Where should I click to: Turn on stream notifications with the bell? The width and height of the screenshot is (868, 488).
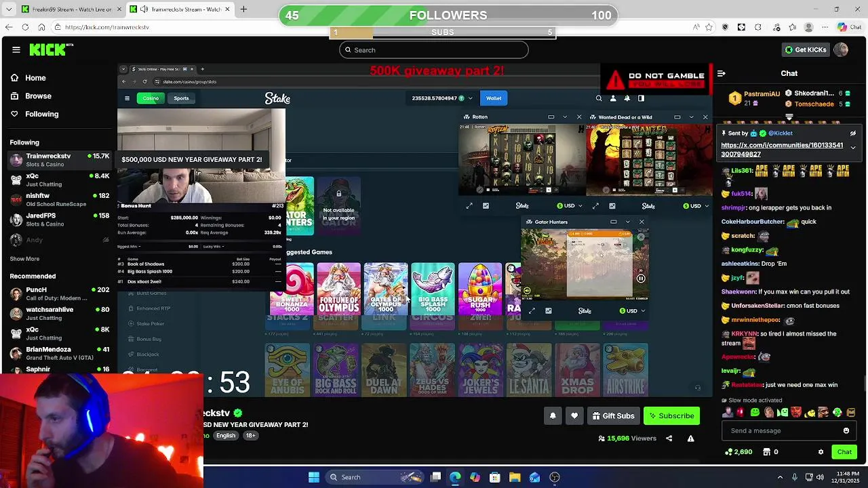553,415
